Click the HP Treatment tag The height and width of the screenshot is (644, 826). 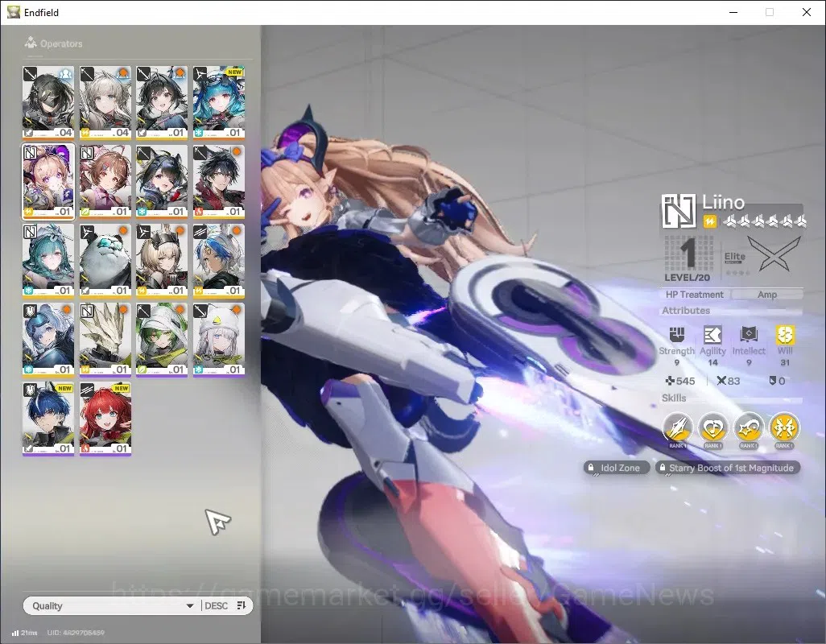[694, 295]
